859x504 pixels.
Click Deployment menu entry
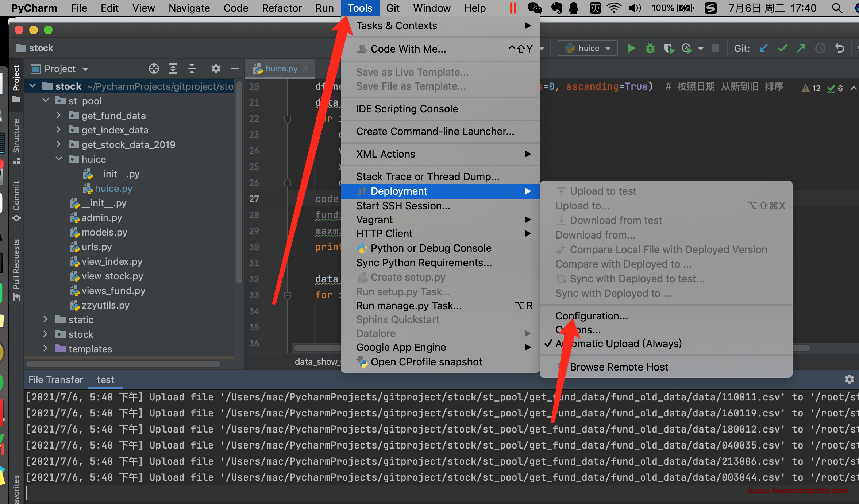tap(440, 191)
